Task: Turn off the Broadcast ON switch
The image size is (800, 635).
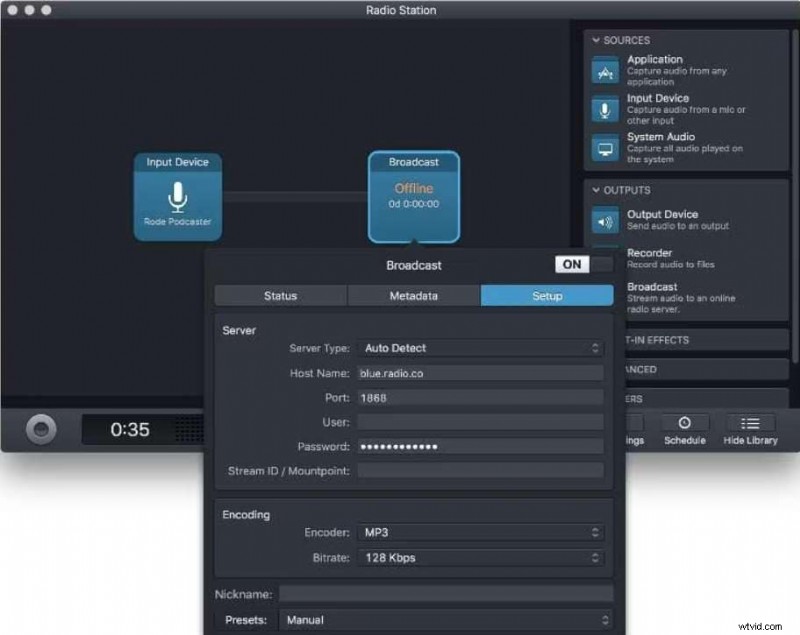Action: click(x=573, y=264)
